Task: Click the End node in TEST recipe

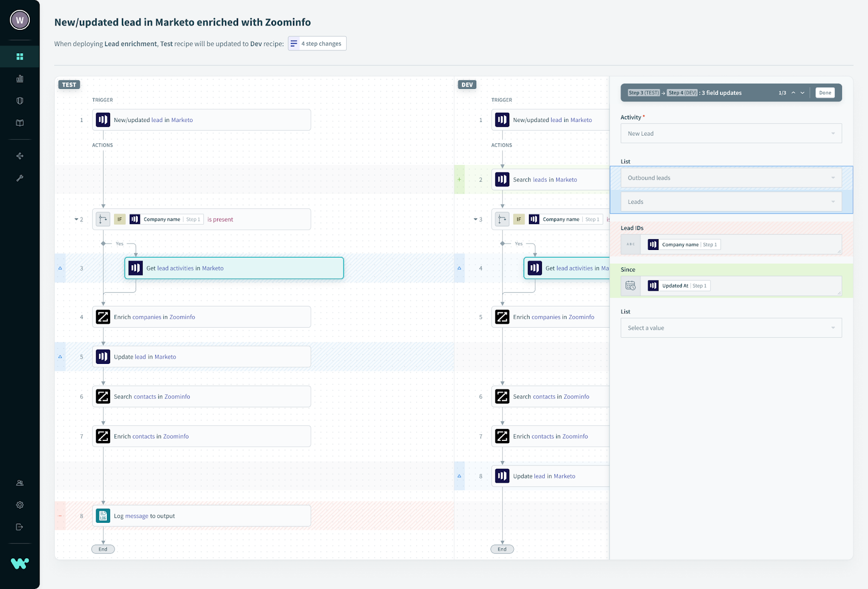Action: coord(103,549)
